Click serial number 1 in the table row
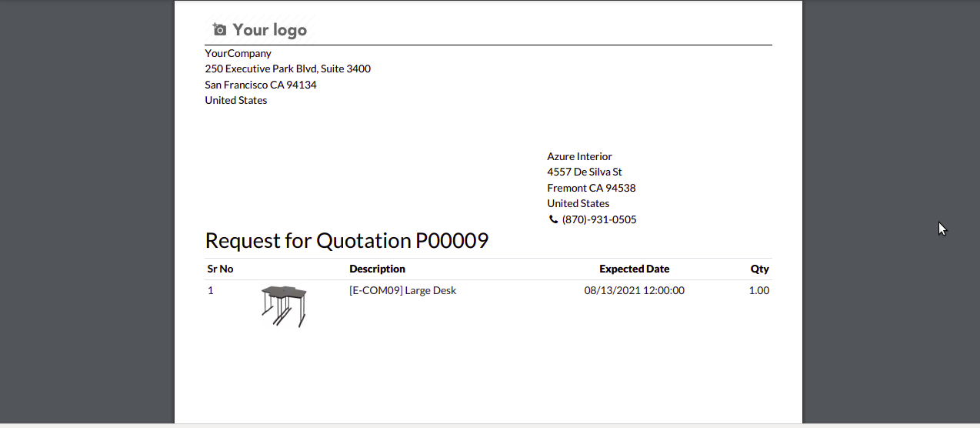980x428 pixels. [211, 290]
